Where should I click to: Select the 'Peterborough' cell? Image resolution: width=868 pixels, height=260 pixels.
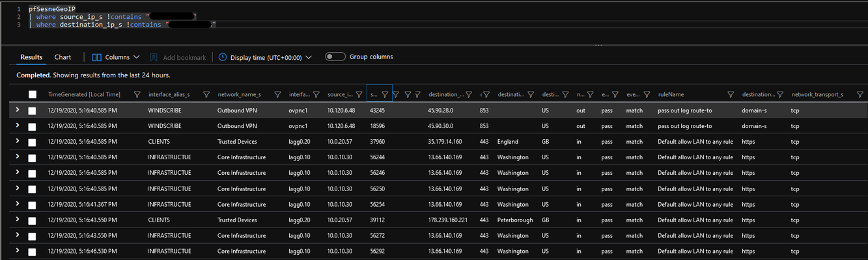tap(515, 220)
